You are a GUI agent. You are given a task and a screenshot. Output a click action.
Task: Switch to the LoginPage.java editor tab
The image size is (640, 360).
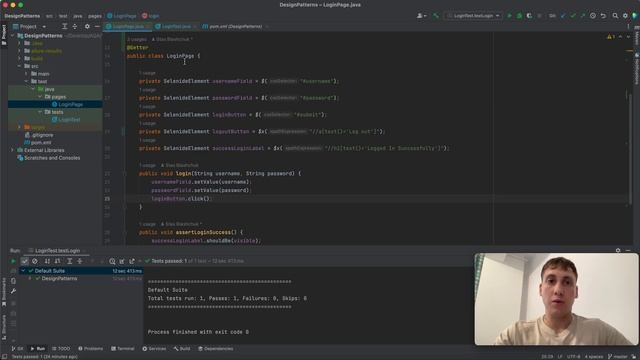tap(128, 27)
